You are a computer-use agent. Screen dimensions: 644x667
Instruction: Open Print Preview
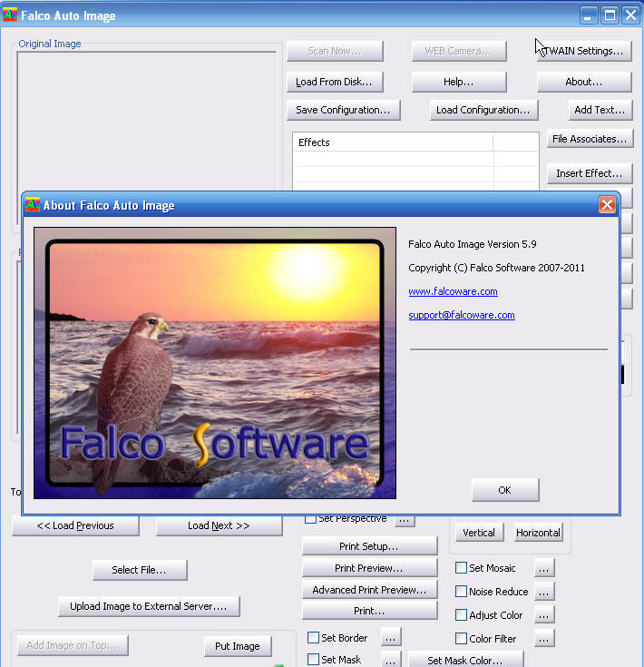point(369,568)
